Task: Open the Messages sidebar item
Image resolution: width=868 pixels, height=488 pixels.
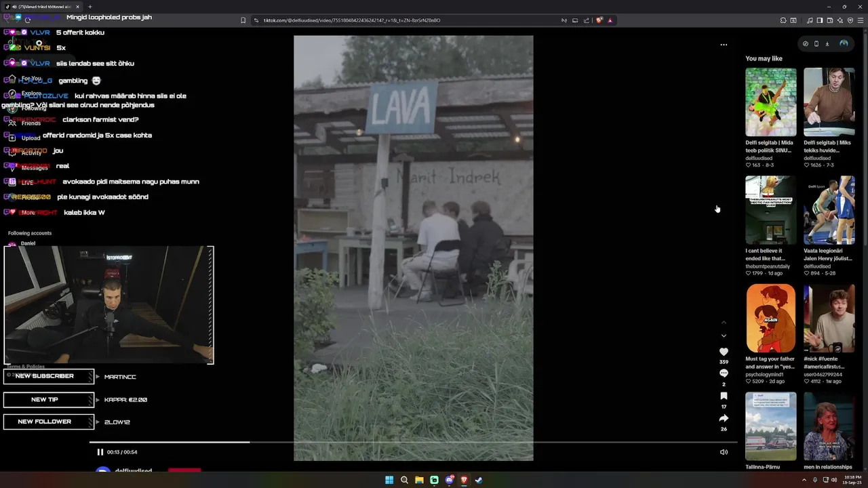Action: tap(28, 167)
